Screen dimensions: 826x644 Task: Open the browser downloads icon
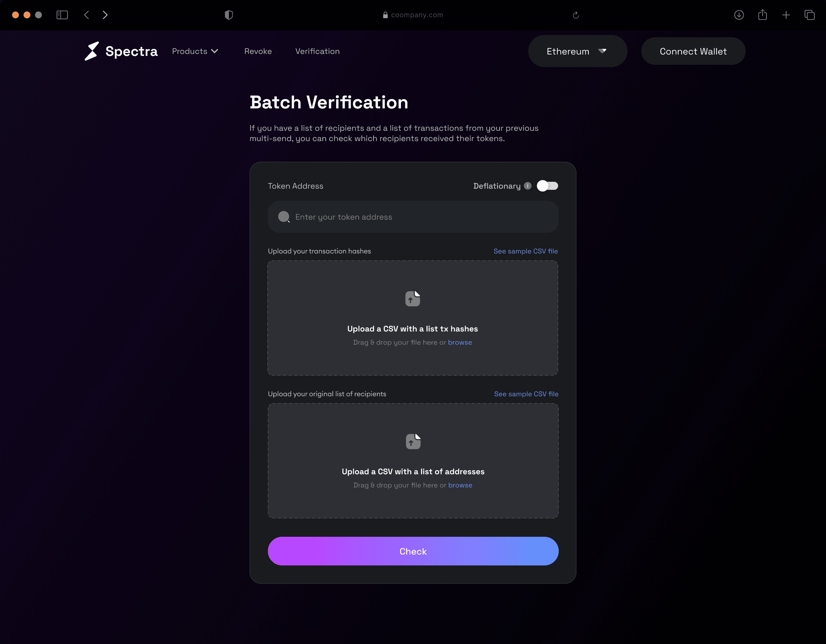tap(739, 15)
